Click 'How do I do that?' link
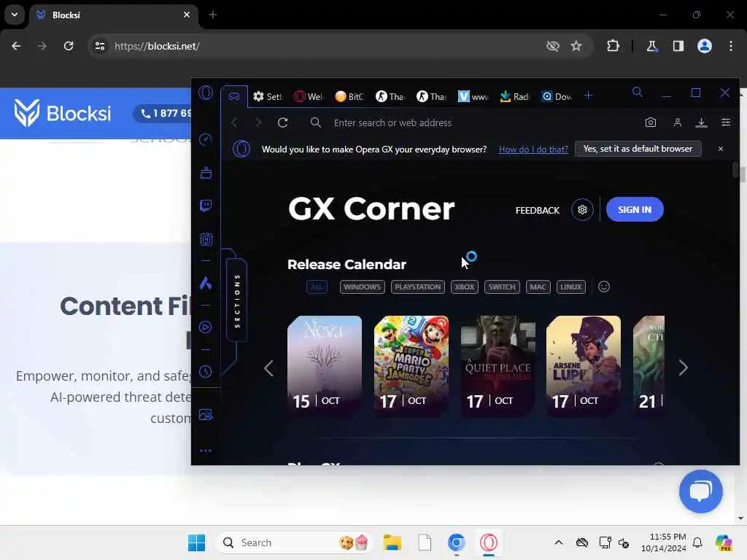Screen dimensions: 747x560 (533, 149)
